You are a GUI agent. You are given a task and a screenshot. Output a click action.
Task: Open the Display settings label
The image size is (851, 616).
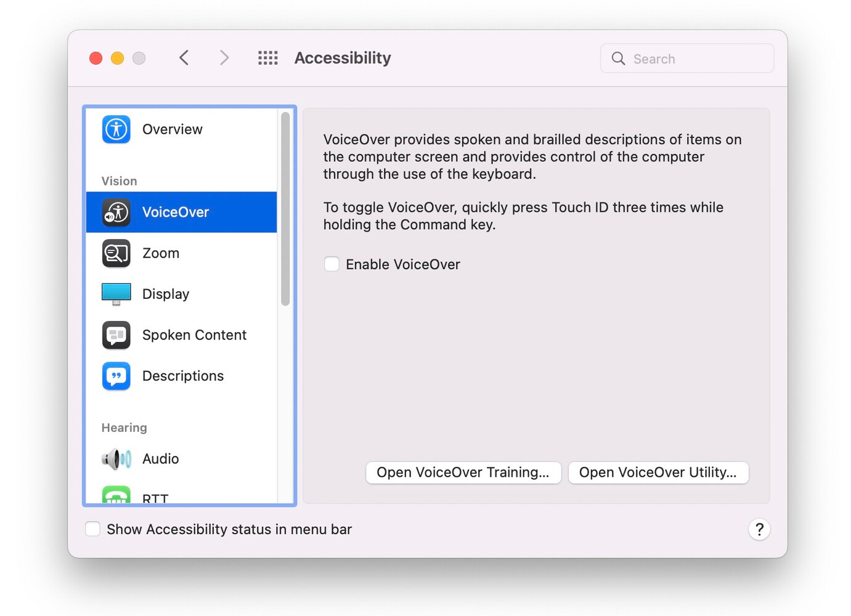tap(166, 294)
